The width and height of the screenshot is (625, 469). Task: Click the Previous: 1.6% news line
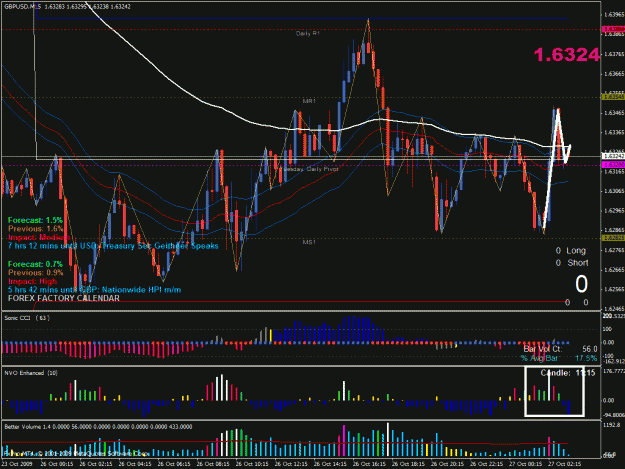click(x=35, y=229)
